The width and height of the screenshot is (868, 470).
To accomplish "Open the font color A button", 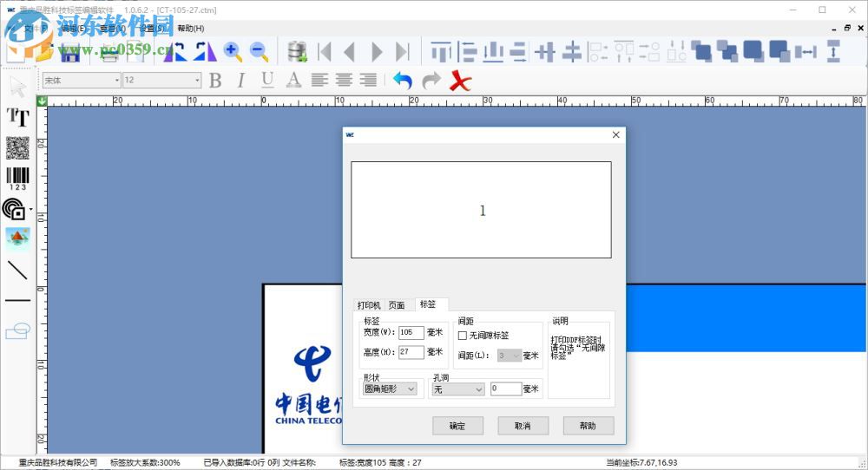I will point(294,80).
